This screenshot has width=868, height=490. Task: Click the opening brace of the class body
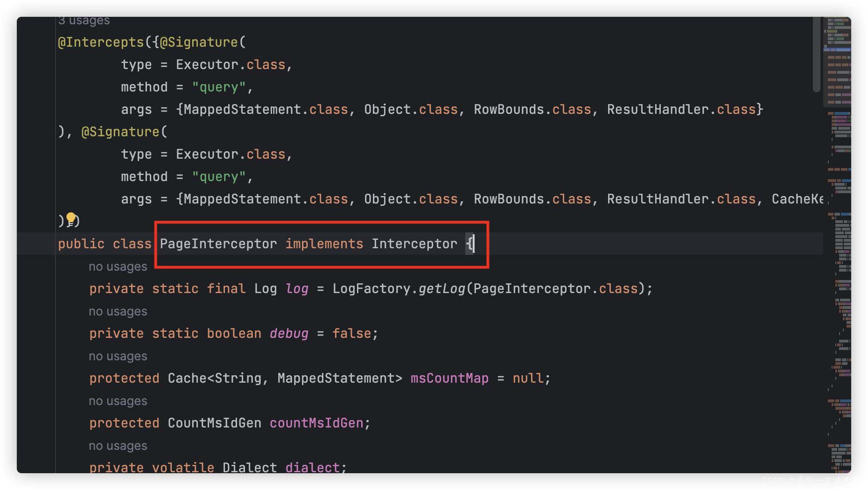click(x=469, y=244)
